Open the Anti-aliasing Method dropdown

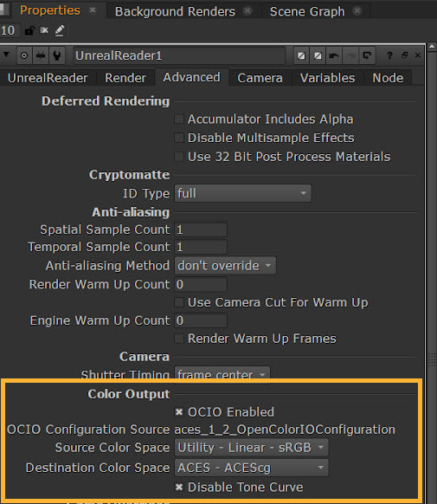(225, 266)
